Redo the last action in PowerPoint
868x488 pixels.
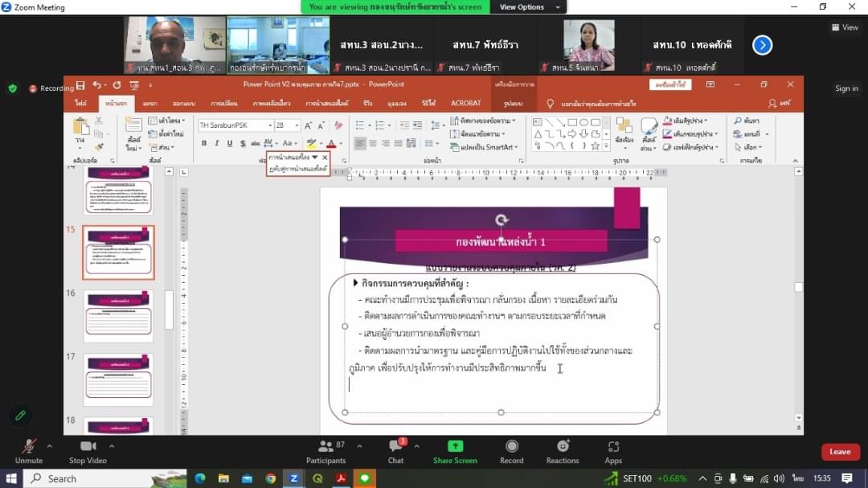[117, 85]
